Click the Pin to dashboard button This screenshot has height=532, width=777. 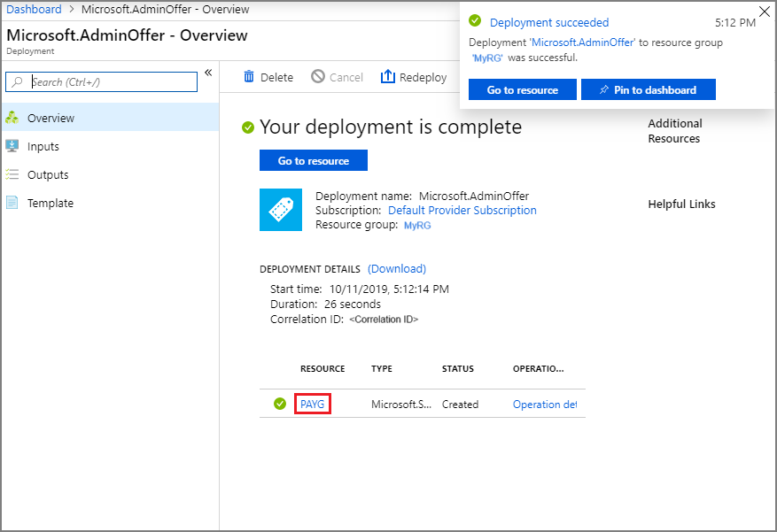click(x=648, y=89)
